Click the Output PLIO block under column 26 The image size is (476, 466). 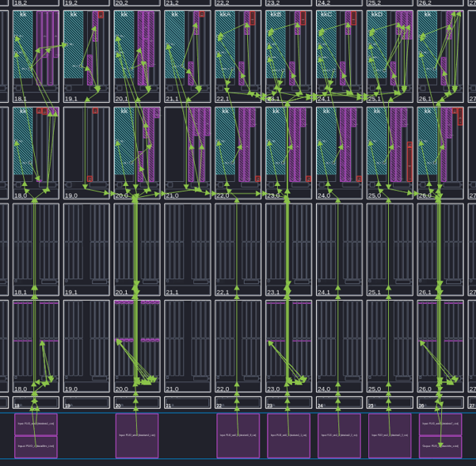tap(440, 447)
